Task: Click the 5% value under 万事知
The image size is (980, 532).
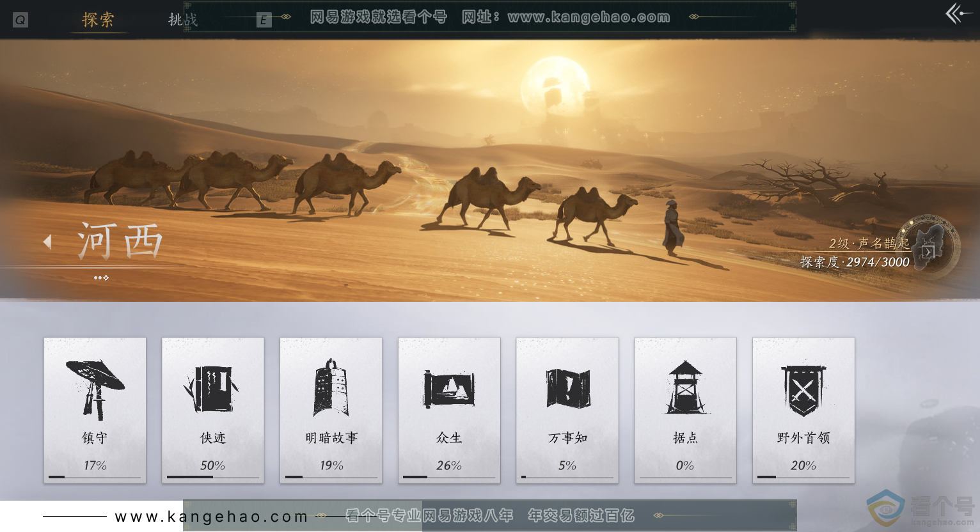Action: [x=567, y=465]
